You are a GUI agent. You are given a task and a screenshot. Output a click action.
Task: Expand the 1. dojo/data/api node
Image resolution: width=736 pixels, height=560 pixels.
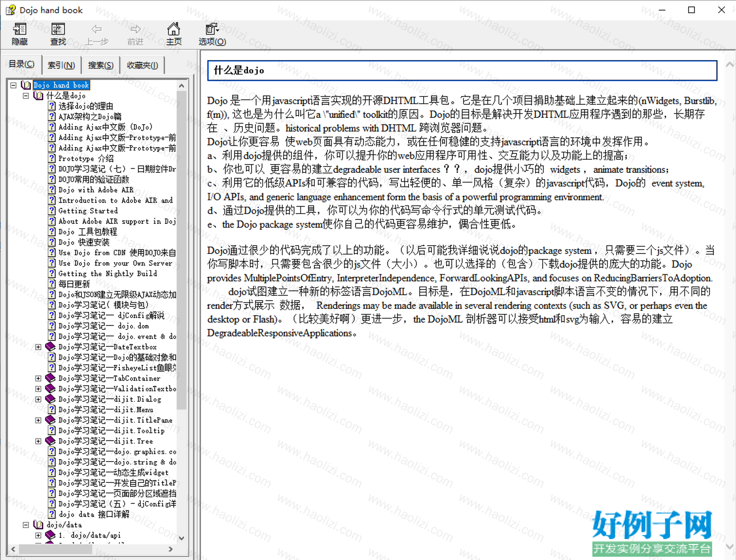tap(38, 536)
